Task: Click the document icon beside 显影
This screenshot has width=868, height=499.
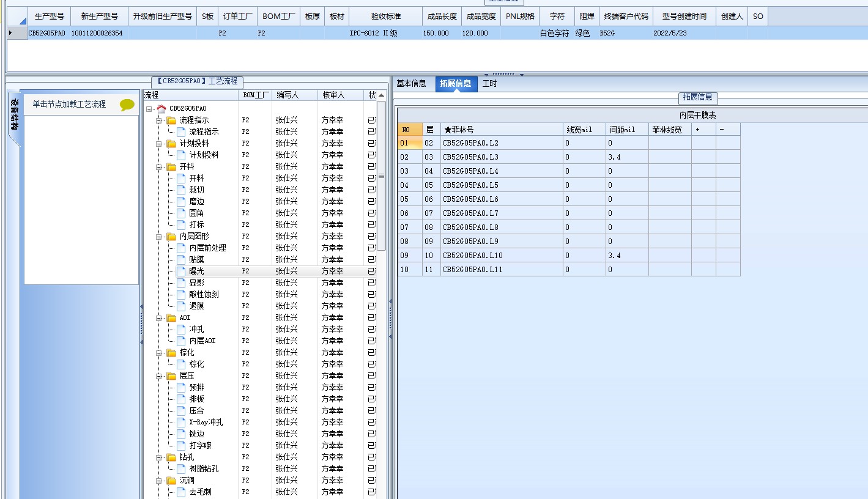Action: click(181, 283)
